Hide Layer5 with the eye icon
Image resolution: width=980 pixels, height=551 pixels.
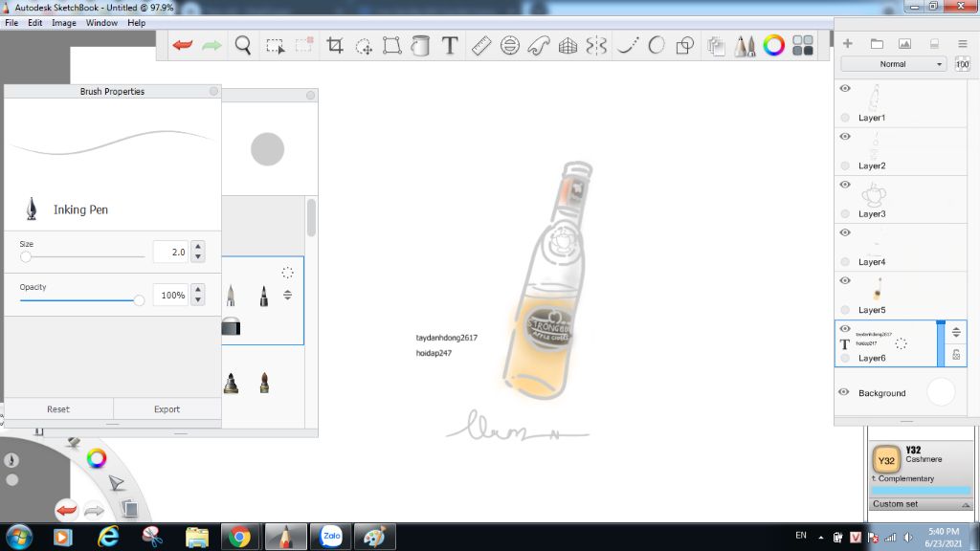pos(845,281)
